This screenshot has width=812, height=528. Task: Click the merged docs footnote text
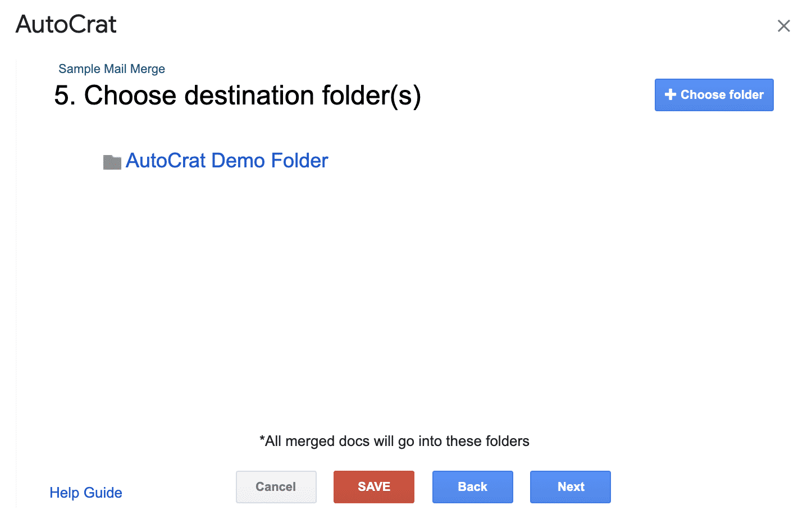(x=394, y=441)
